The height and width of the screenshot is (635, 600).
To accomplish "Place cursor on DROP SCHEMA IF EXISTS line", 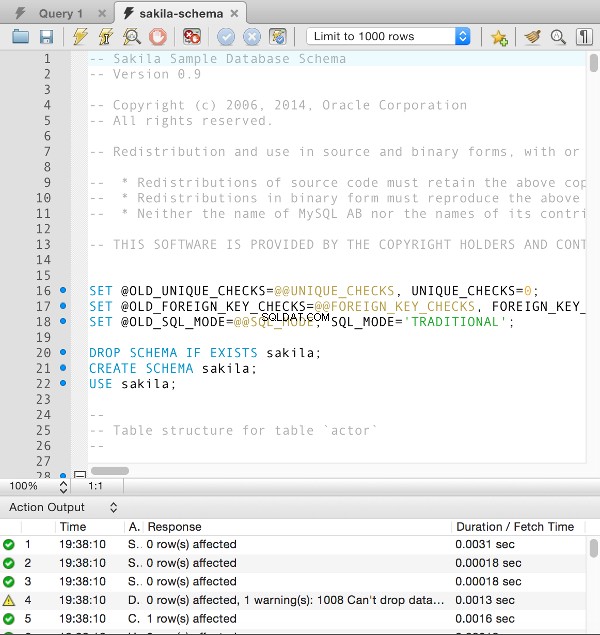I will coord(205,353).
